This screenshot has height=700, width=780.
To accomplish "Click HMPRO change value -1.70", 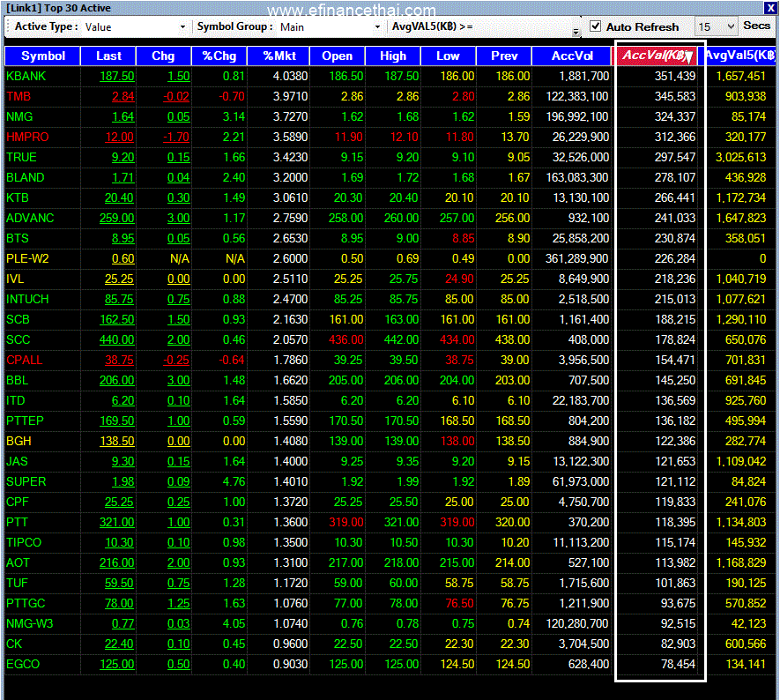I will pyautogui.click(x=176, y=138).
